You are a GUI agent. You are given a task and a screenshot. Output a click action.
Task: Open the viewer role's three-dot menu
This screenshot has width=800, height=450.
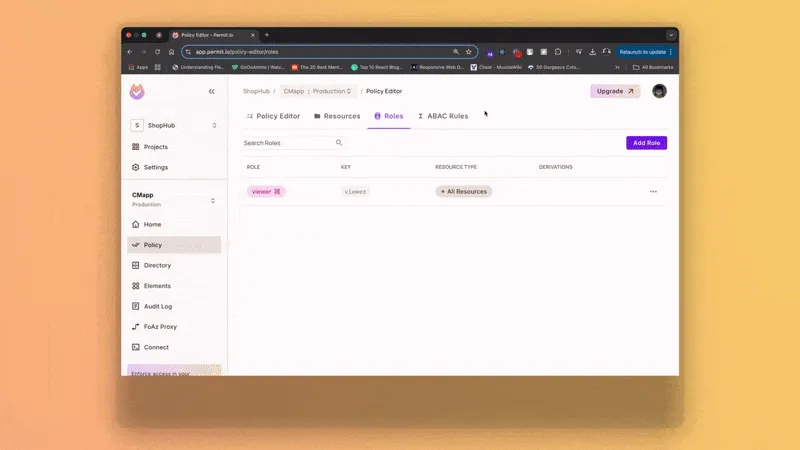[x=653, y=191]
